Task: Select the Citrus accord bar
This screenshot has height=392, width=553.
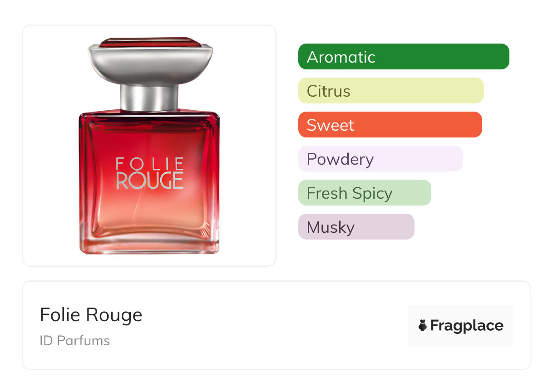Action: click(391, 91)
